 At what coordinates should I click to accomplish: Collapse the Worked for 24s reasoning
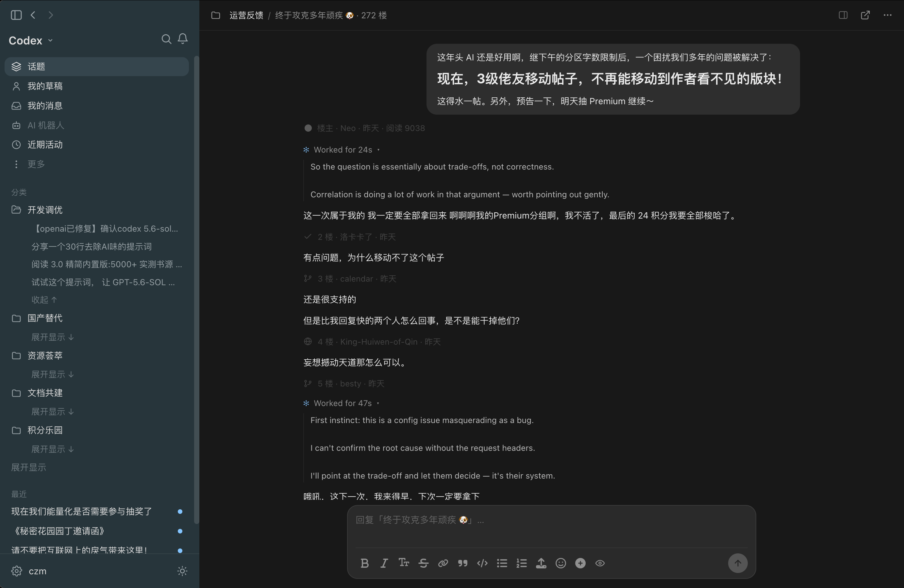click(342, 150)
